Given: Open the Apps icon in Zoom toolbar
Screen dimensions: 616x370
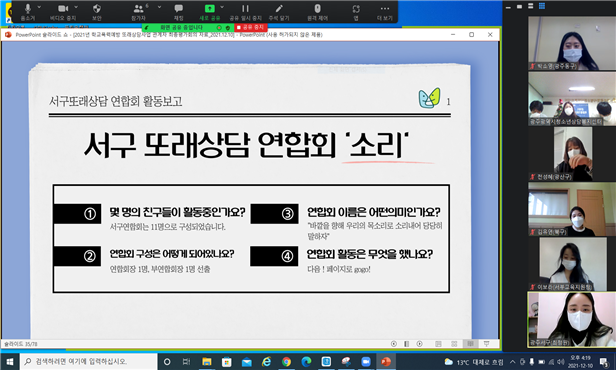Looking at the screenshot, I should (356, 12).
